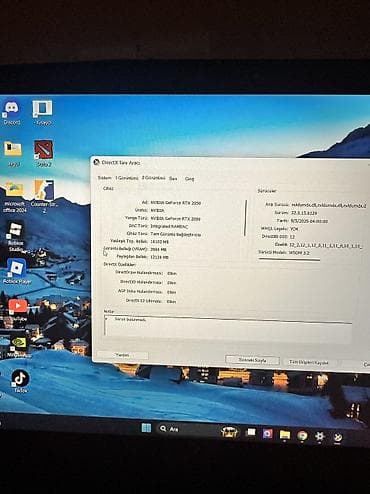
Task: Click the Sonraki Sayfa button
Action: pos(252,360)
